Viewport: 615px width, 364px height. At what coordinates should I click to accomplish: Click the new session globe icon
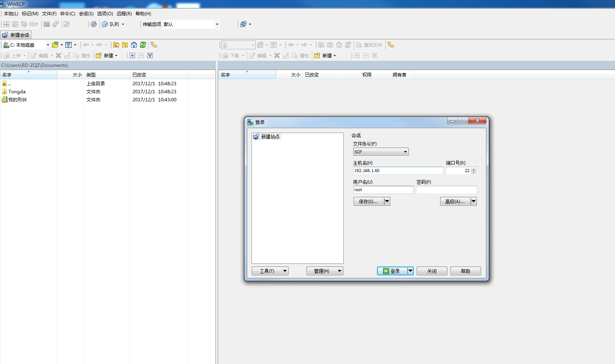(243, 24)
